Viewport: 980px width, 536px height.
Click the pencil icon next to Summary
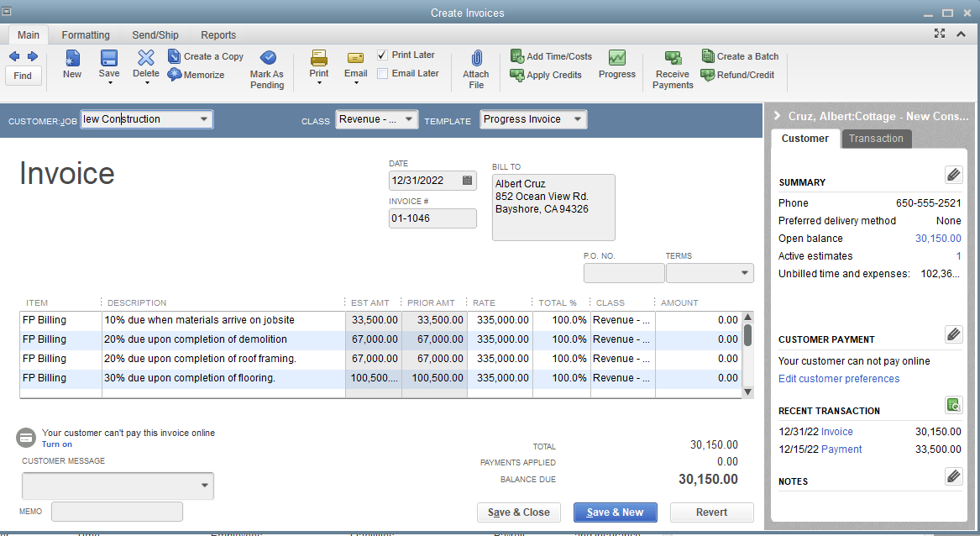(x=953, y=175)
